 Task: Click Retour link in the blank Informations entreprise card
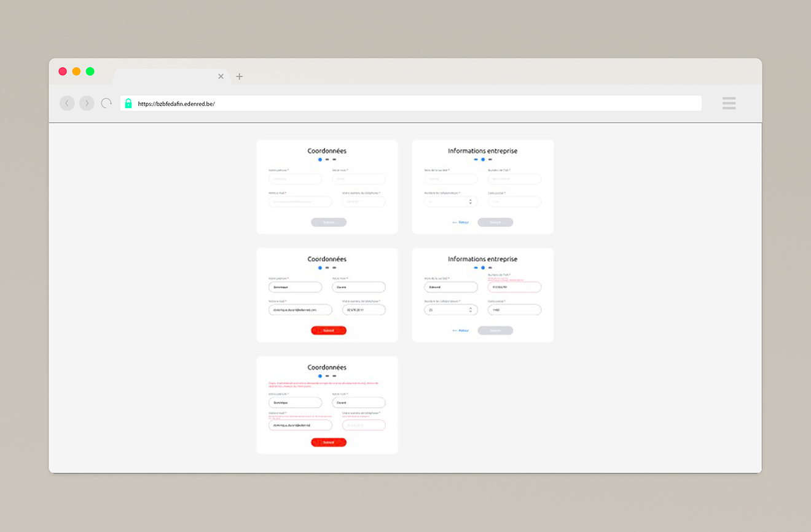pyautogui.click(x=461, y=222)
